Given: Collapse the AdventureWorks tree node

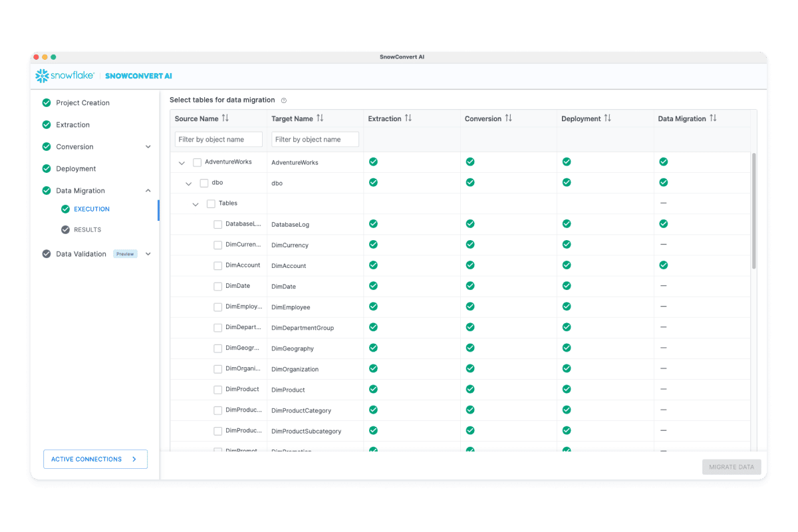Looking at the screenshot, I should 182,162.
